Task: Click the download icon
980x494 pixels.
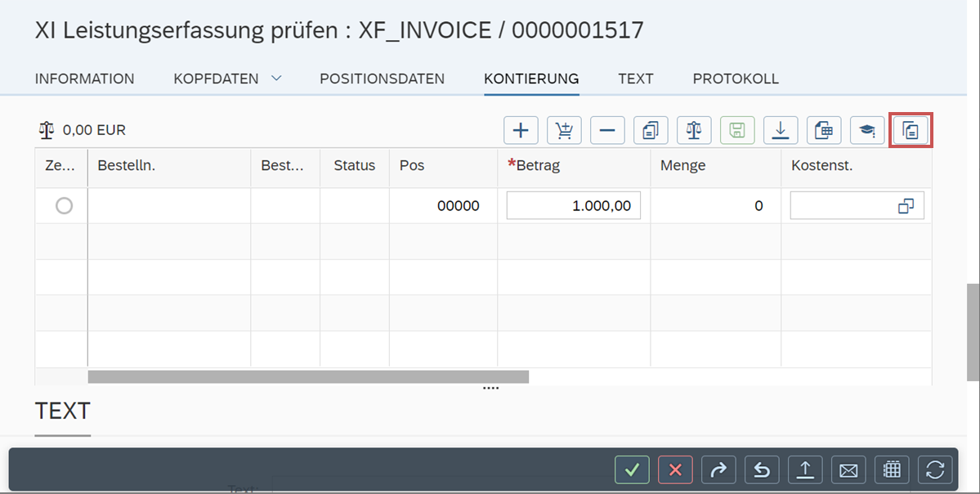Action: click(x=781, y=129)
